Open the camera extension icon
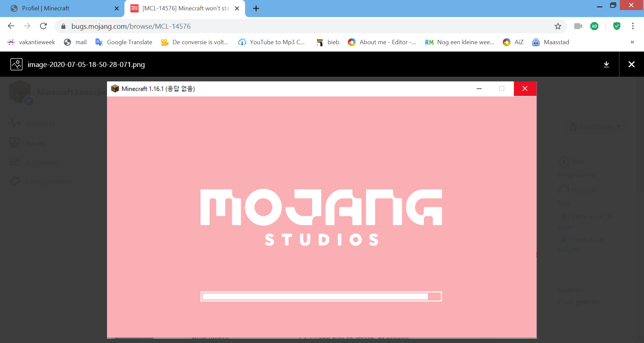 (x=578, y=26)
